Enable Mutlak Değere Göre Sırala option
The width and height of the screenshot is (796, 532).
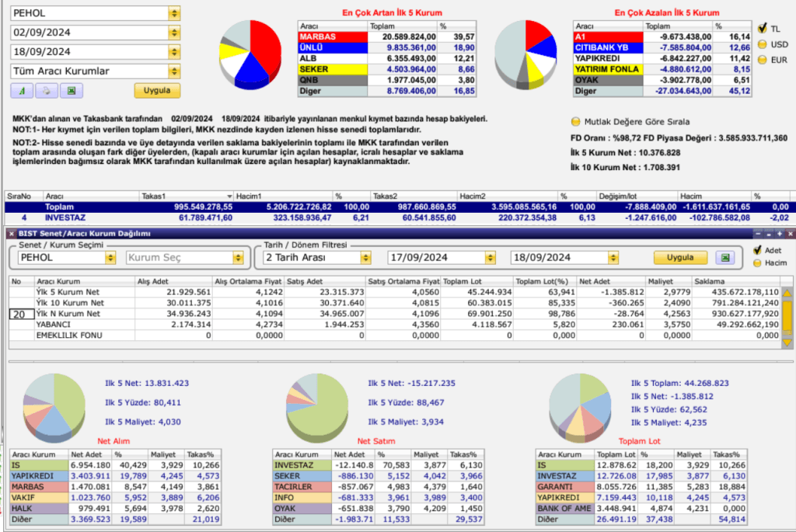tap(576, 122)
